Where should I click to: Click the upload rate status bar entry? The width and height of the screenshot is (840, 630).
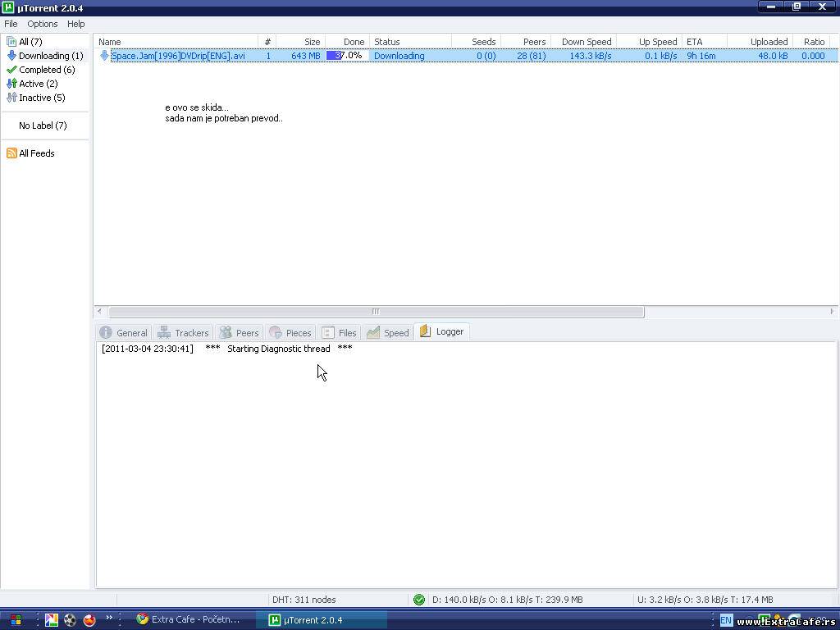(705, 600)
